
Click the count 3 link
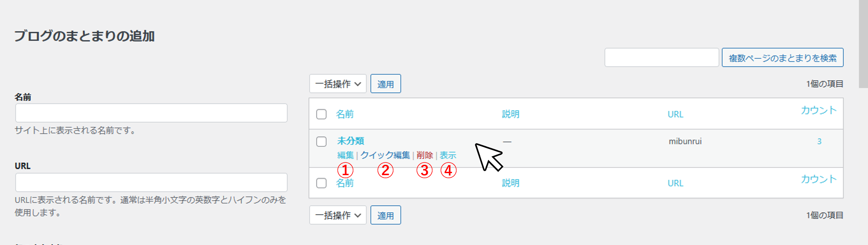point(819,141)
